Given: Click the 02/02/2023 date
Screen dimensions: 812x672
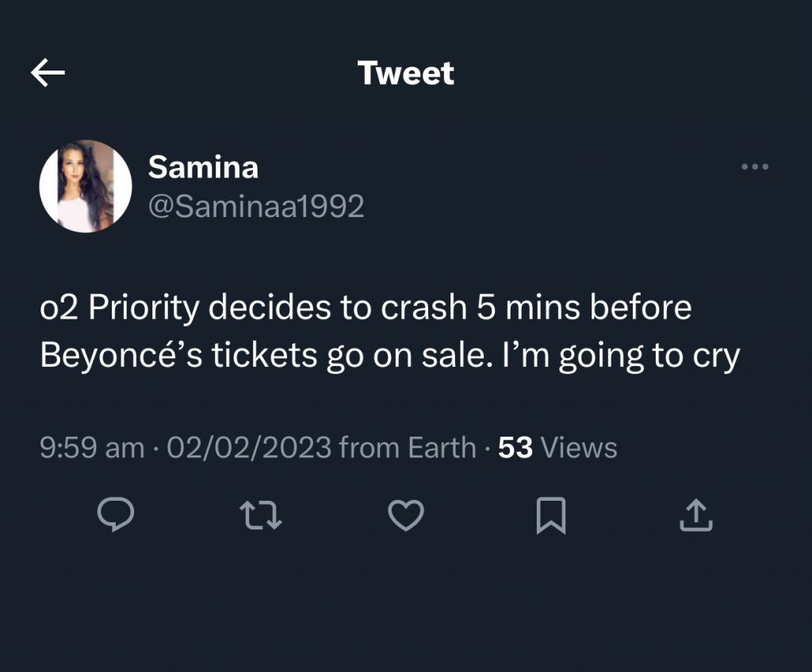Looking at the screenshot, I should (x=248, y=448).
